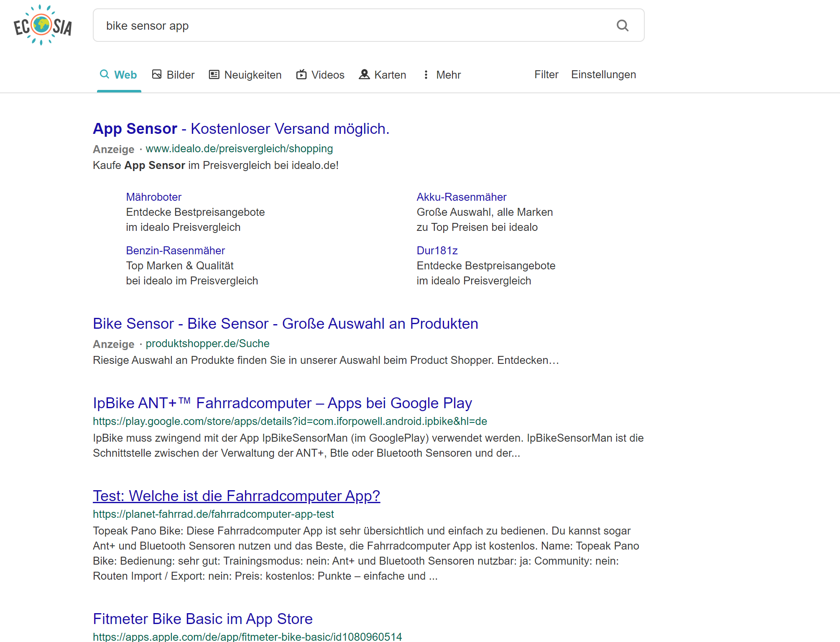Open the Mähroboter sitelink

tap(153, 197)
